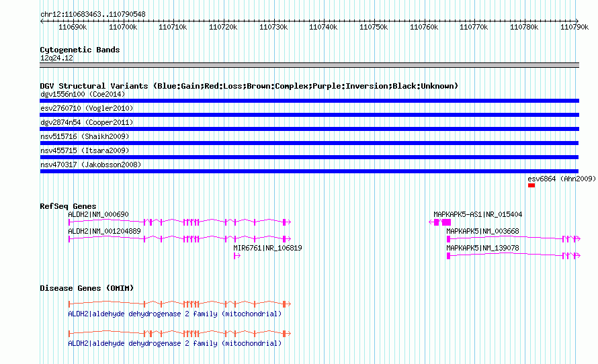Click the 110750k scale label
598x364 pixels.
pyautogui.click(x=374, y=27)
